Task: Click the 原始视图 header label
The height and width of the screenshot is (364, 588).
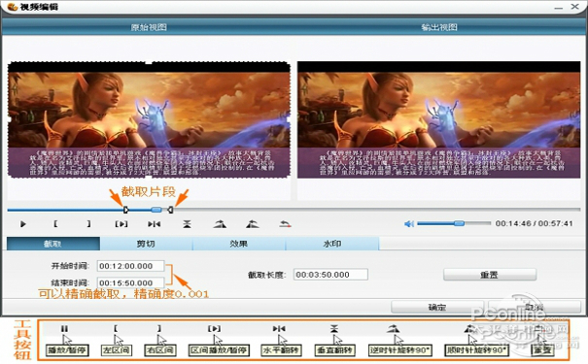Action: pos(149,27)
